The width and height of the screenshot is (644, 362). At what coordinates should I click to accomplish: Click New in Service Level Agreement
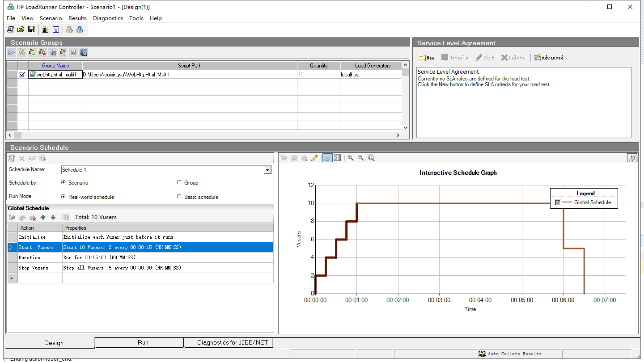(427, 58)
